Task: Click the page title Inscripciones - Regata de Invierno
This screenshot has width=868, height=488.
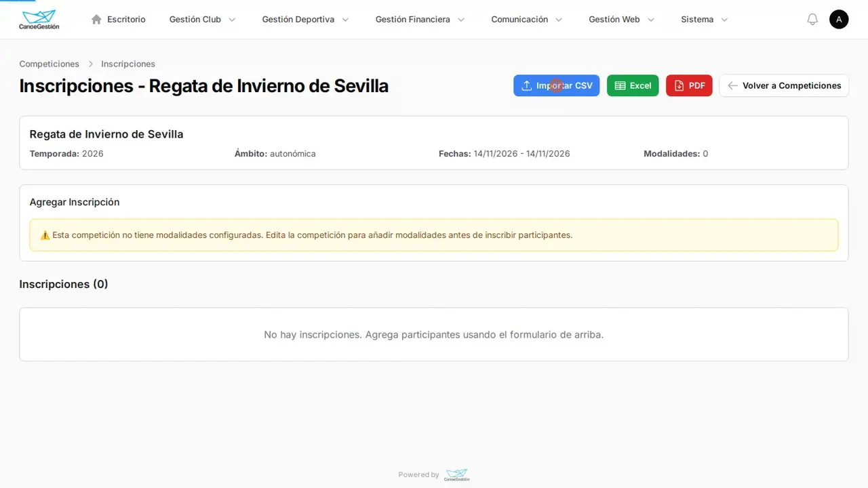Action: tap(203, 86)
